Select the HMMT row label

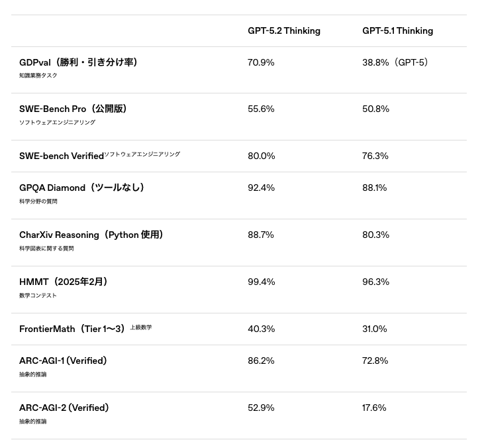click(64, 282)
